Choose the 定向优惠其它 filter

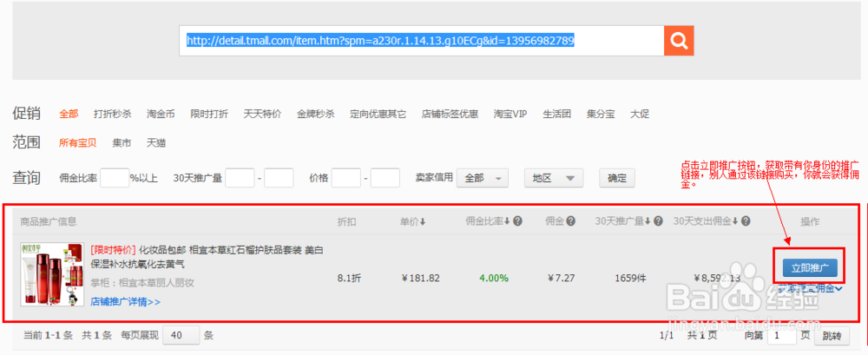point(378,114)
